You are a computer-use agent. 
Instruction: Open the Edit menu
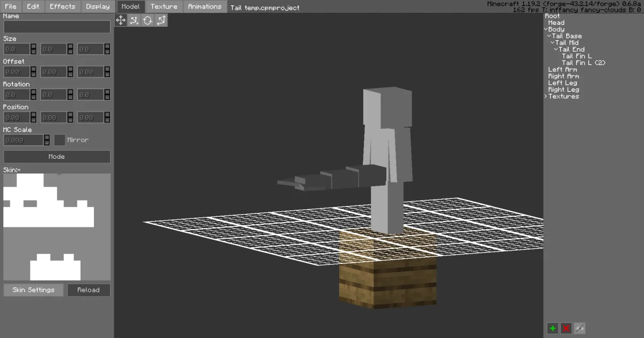[x=33, y=6]
